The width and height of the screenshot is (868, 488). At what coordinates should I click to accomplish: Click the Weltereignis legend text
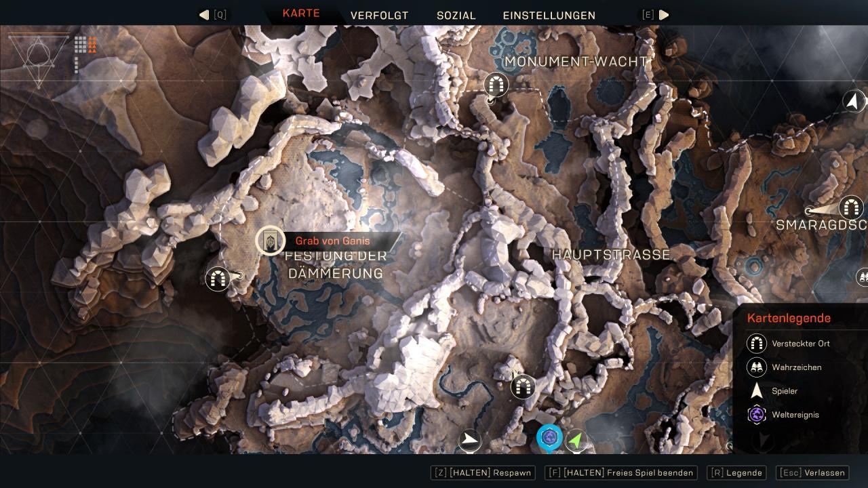pyautogui.click(x=795, y=415)
